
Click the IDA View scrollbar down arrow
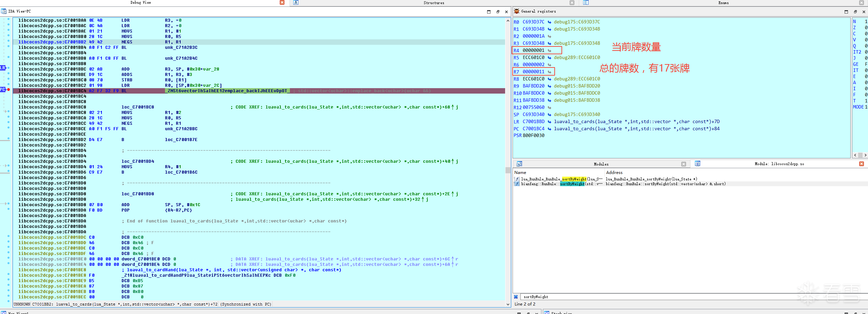[508, 304]
